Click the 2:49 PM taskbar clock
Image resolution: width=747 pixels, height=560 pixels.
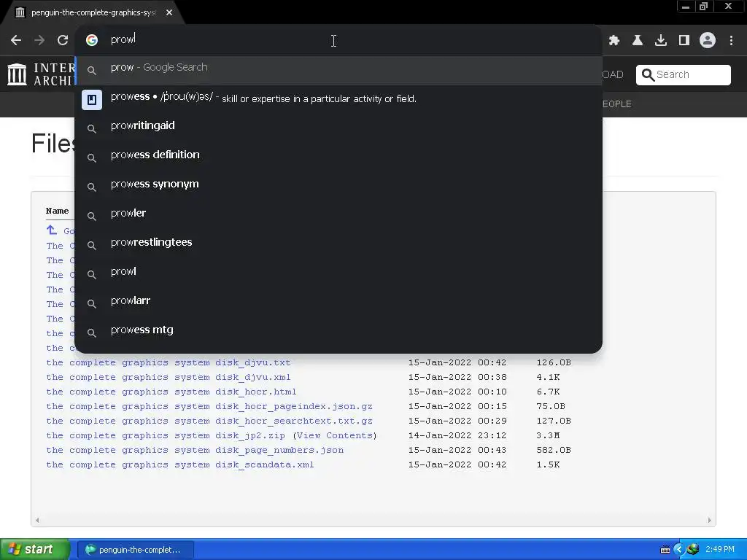click(x=720, y=550)
